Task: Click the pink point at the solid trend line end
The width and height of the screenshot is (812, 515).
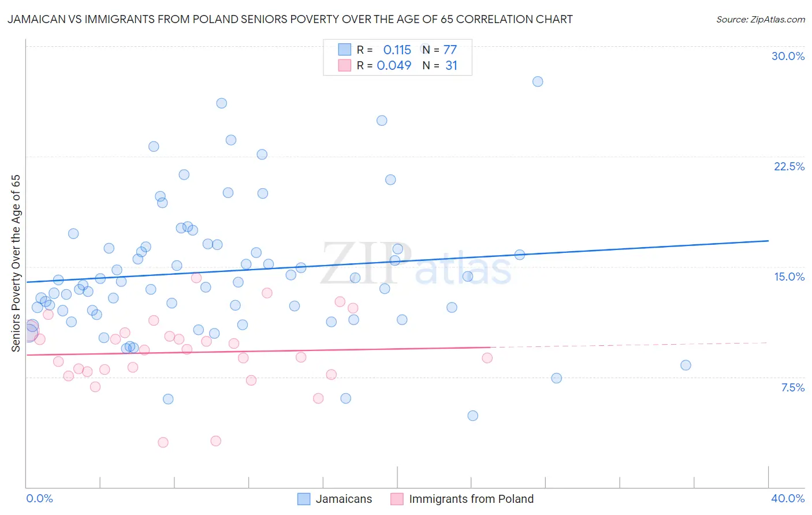Action: click(487, 358)
